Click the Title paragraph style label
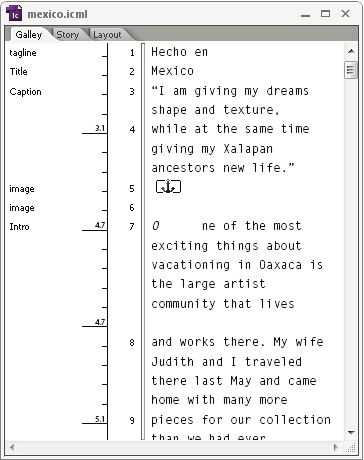This screenshot has width=364, height=460. [18, 71]
